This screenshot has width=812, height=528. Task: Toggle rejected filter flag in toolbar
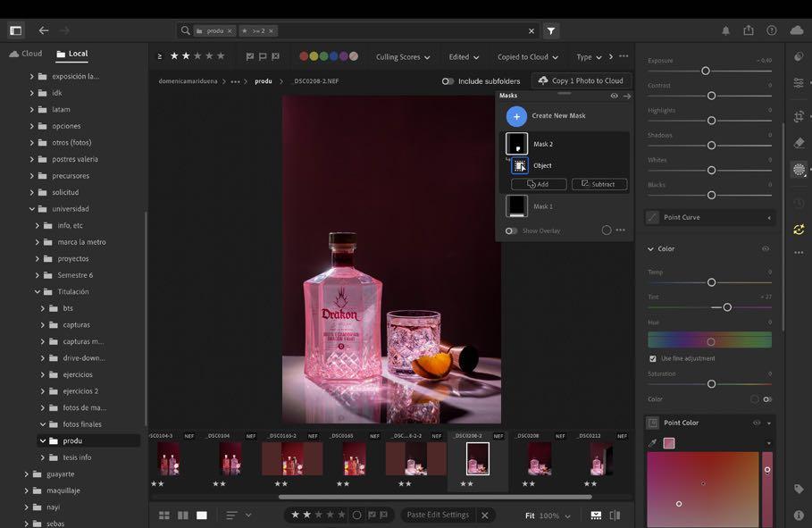tap(275, 56)
